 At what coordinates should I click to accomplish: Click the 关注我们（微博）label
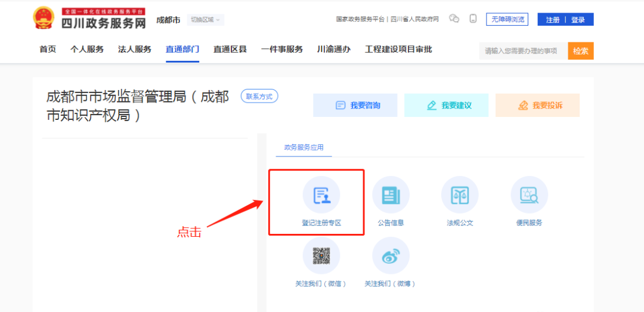(x=390, y=284)
